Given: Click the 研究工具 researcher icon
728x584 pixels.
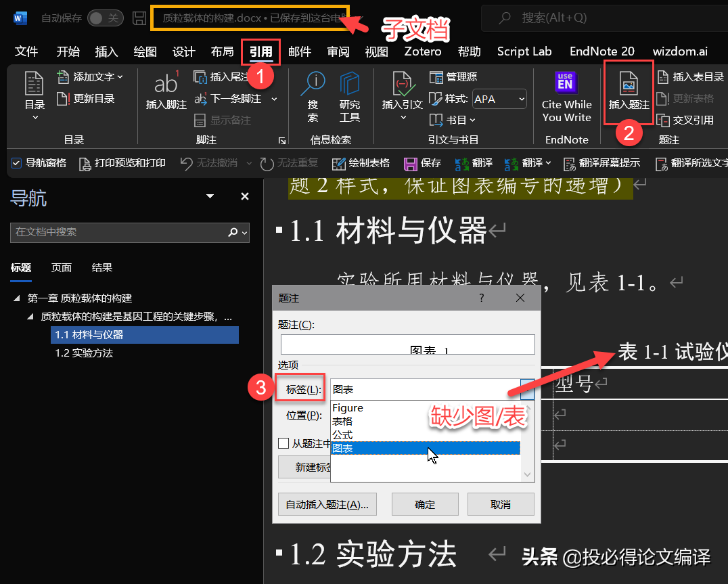Looking at the screenshot, I should click(x=350, y=83).
